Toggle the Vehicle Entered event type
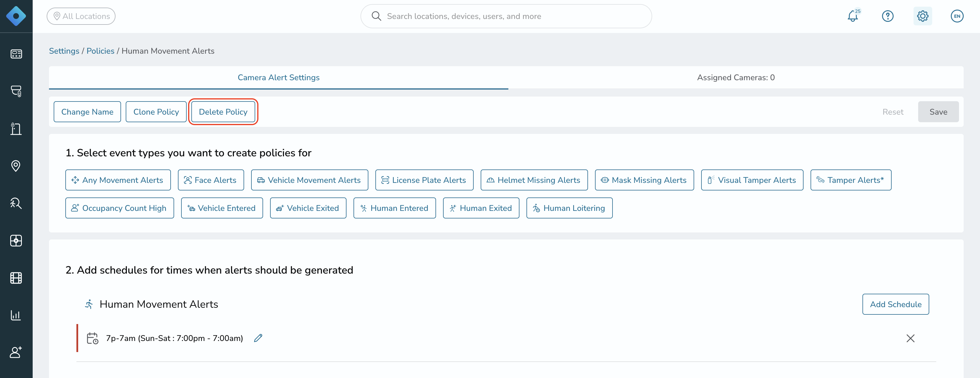The image size is (980, 378). coord(222,208)
